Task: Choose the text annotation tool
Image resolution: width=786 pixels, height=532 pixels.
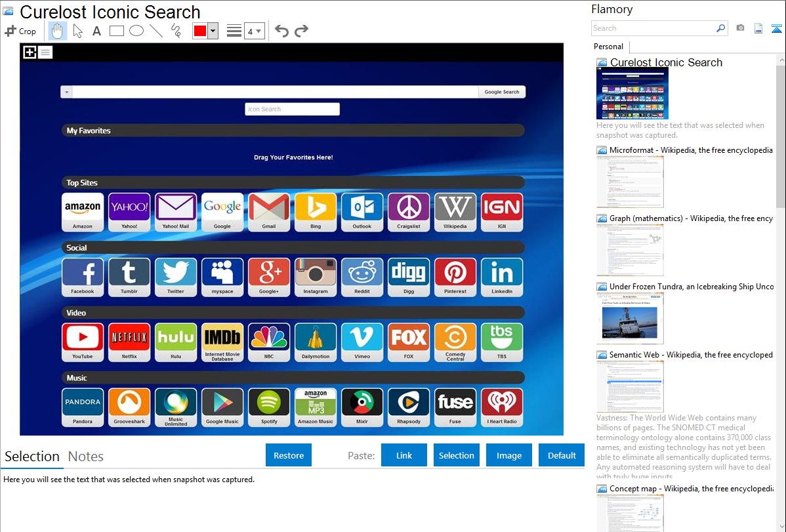Action: click(96, 31)
